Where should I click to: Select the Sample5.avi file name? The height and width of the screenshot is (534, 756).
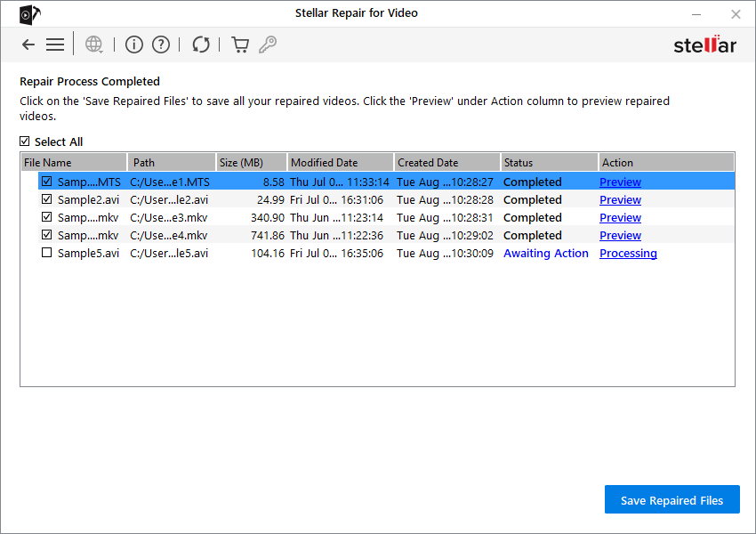pos(88,254)
